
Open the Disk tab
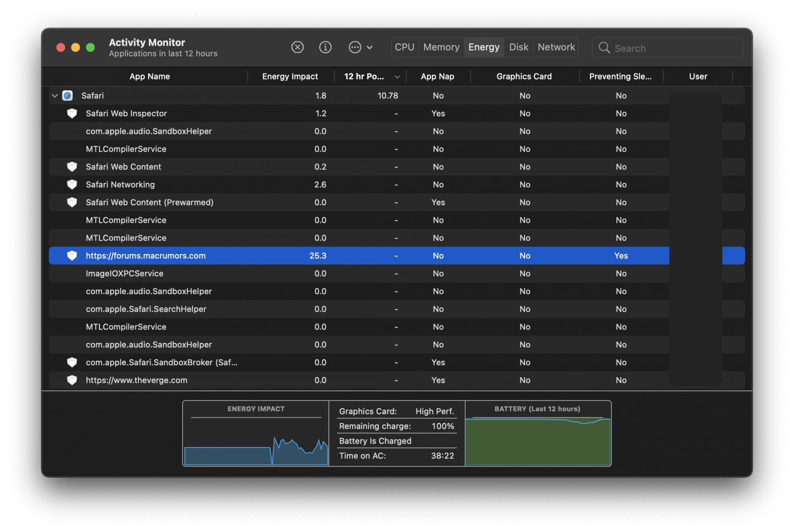point(518,47)
